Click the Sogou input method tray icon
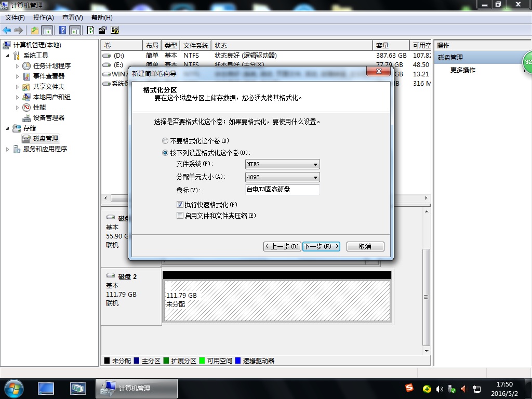 click(409, 388)
